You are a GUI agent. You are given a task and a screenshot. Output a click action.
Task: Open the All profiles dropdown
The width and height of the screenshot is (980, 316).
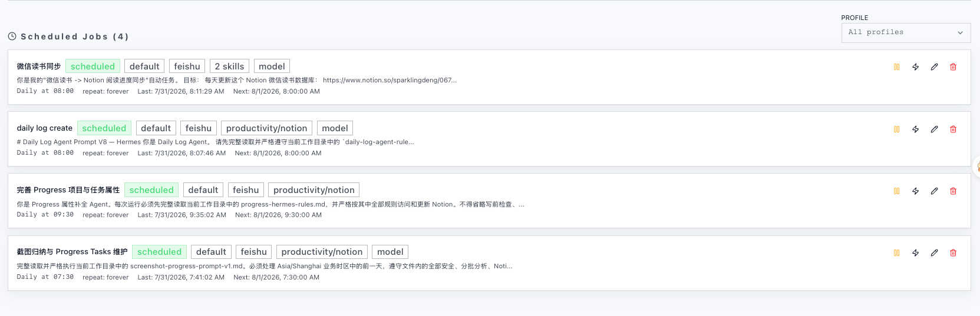[x=906, y=32]
